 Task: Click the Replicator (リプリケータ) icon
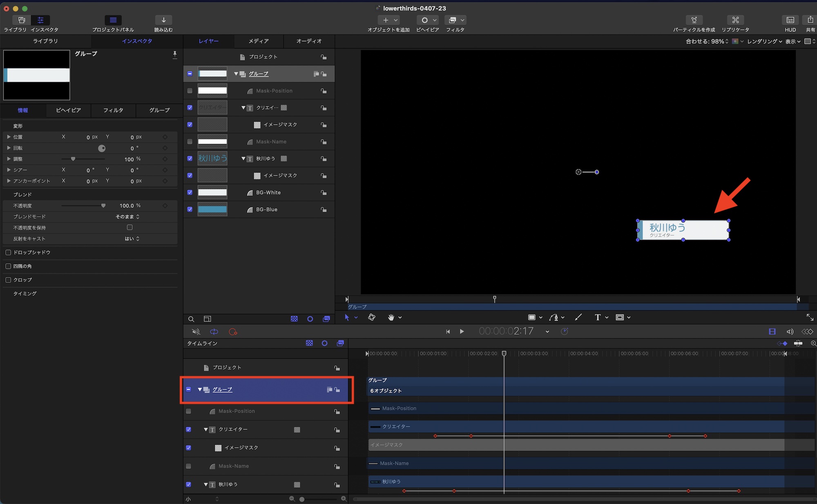(x=735, y=20)
